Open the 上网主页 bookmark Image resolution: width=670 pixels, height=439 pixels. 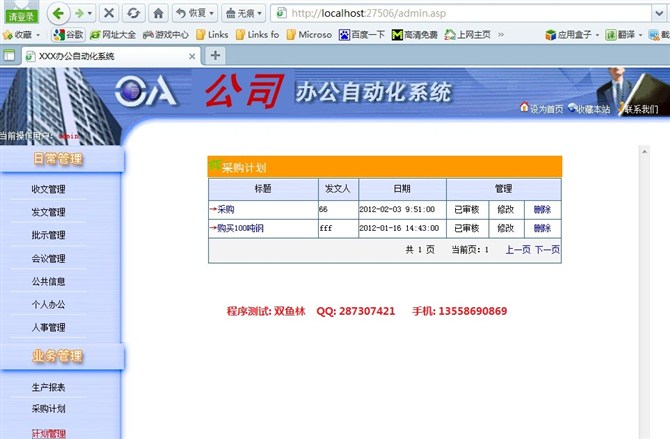pyautogui.click(x=467, y=35)
